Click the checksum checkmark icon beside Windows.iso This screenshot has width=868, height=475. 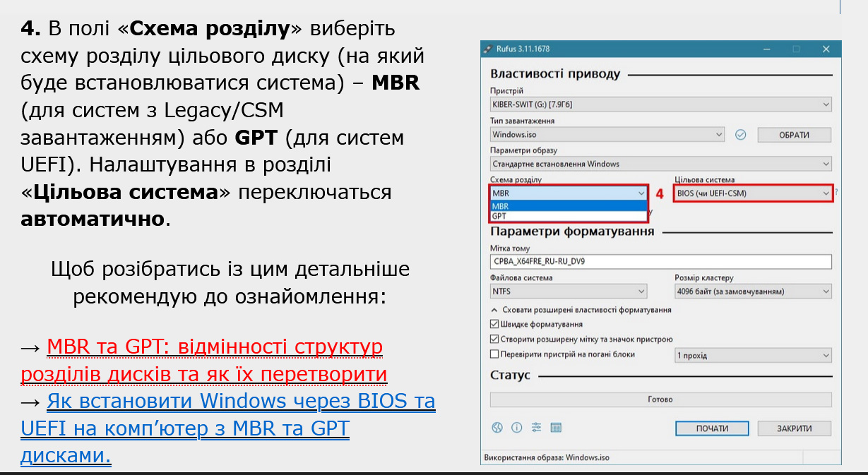741,135
